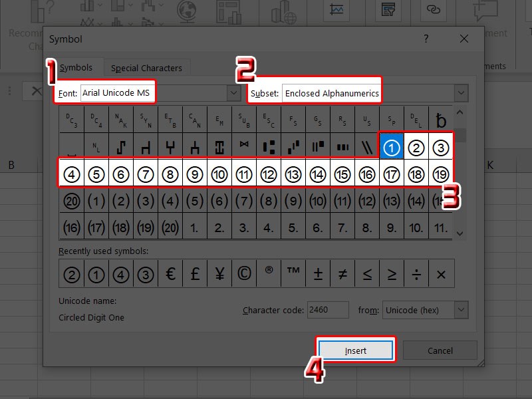This screenshot has width=532, height=399.
Task: Click the Character code input field
Action: click(x=327, y=310)
